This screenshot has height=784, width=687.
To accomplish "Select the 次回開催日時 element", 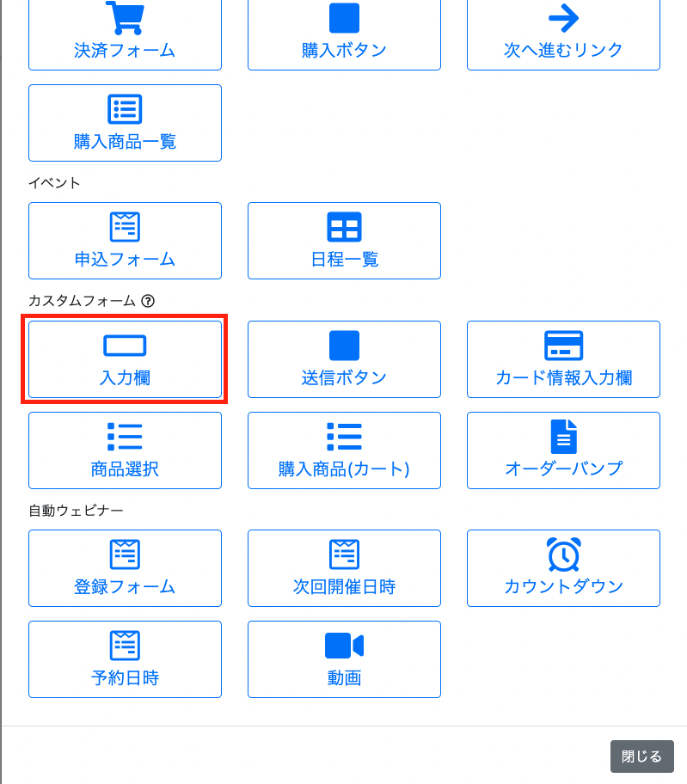I will pos(344,568).
